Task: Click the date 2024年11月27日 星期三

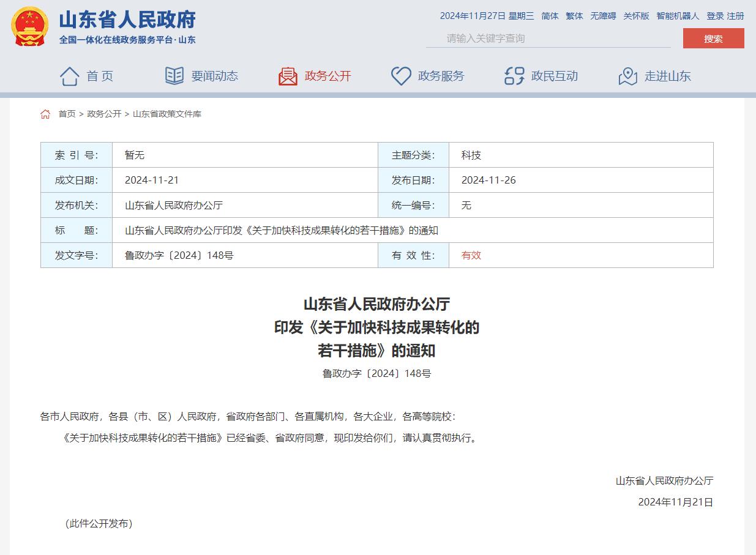Action: click(x=487, y=16)
